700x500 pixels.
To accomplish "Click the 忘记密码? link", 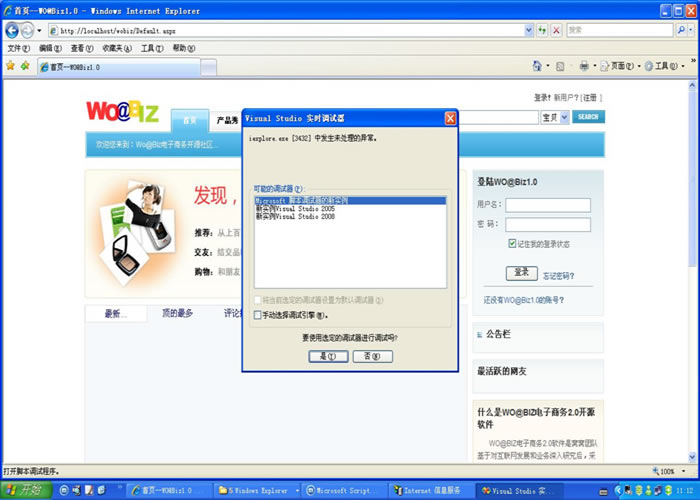I will [558, 276].
